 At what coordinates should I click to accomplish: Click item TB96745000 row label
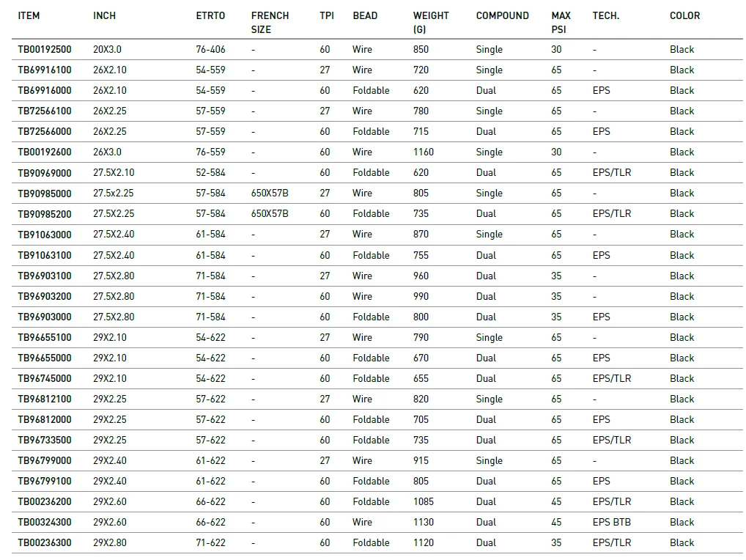pos(45,378)
